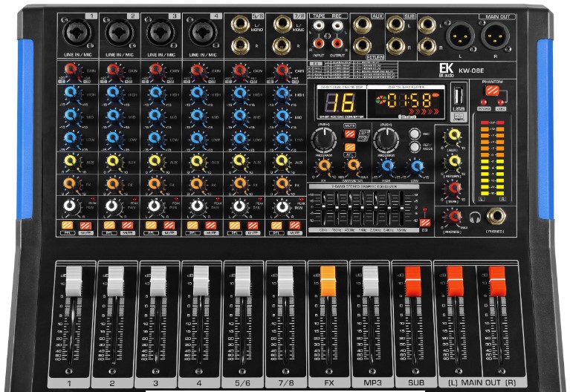Click channel 1 red GAIN knob
Image resolution: width=570 pixels, height=392 pixels.
pyautogui.click(x=72, y=70)
